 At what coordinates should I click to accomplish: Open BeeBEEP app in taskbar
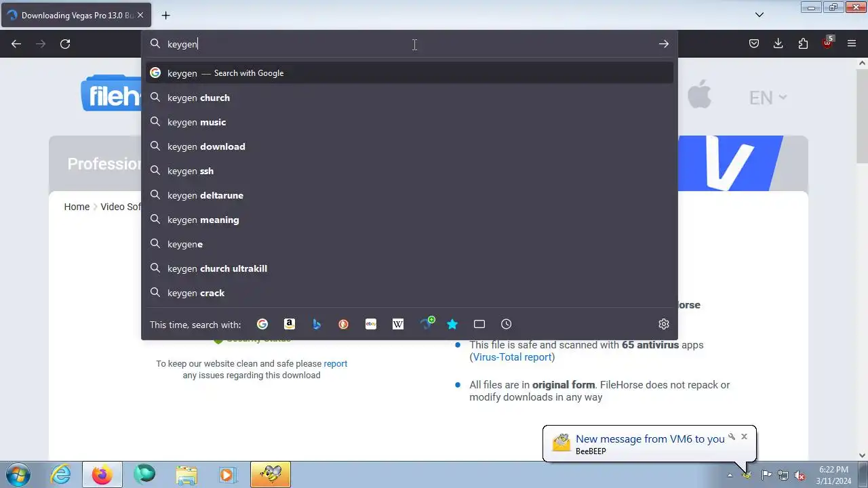(271, 474)
